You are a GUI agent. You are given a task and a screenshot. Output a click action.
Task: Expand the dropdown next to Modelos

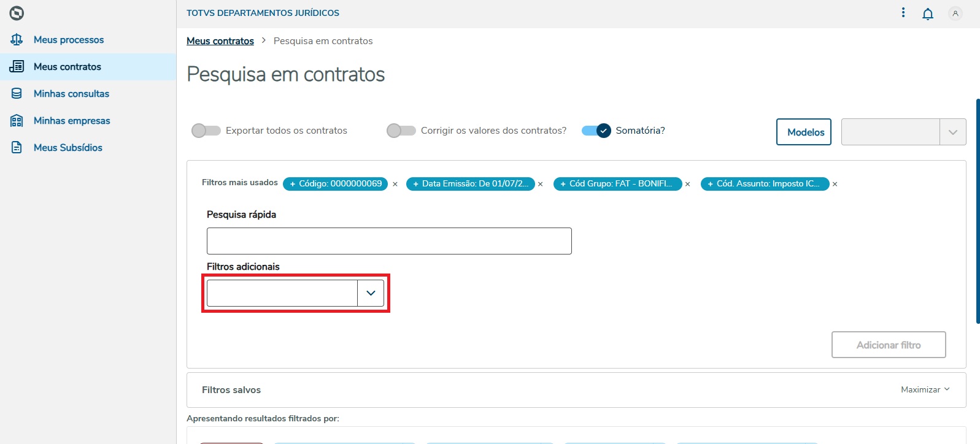(952, 132)
